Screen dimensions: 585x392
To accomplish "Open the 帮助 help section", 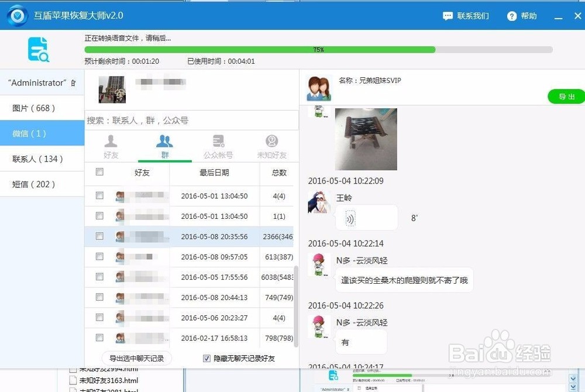I will (x=521, y=16).
